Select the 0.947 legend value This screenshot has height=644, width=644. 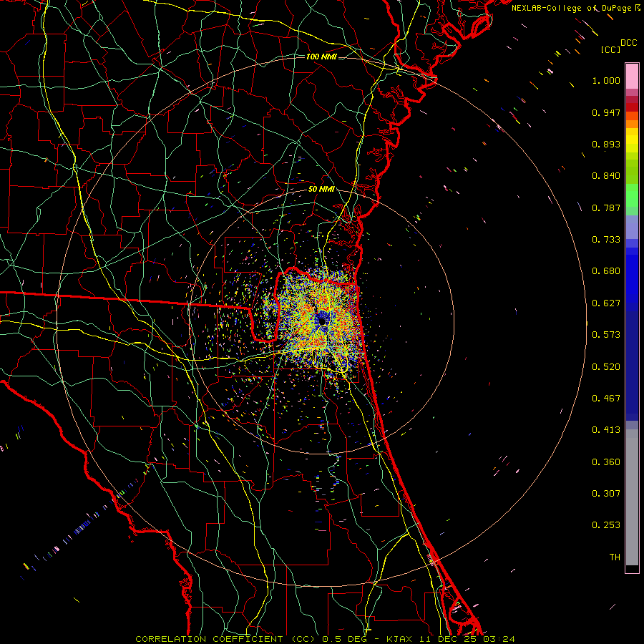pyautogui.click(x=606, y=112)
